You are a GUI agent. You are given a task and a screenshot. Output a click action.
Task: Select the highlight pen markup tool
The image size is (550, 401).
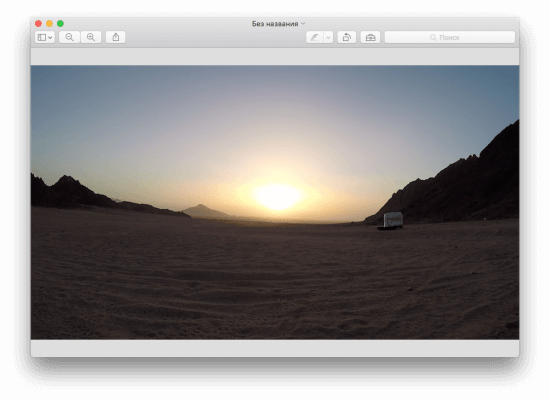(x=315, y=37)
